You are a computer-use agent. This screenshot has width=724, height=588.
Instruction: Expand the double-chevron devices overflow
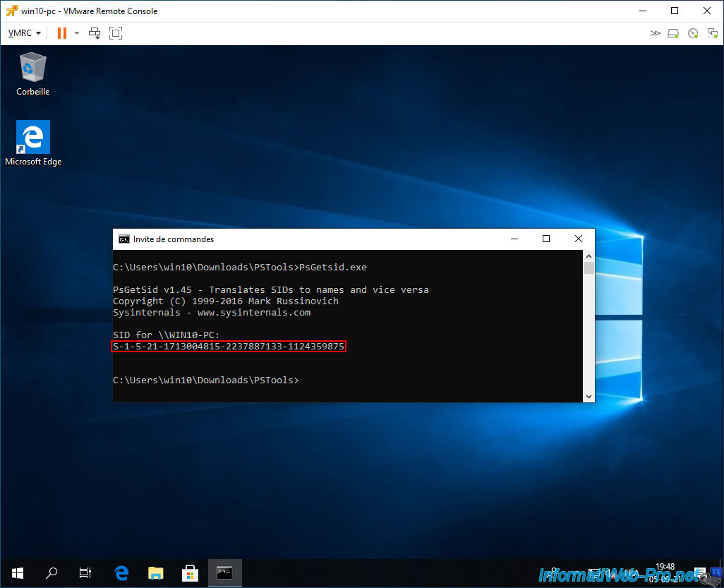(656, 33)
